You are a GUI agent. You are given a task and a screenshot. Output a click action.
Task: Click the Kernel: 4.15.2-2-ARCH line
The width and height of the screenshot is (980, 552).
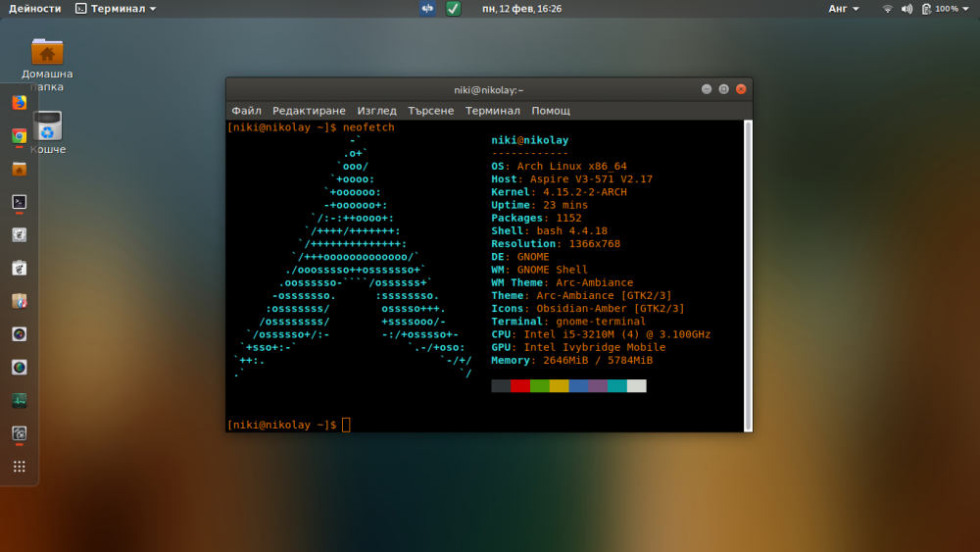(x=559, y=192)
